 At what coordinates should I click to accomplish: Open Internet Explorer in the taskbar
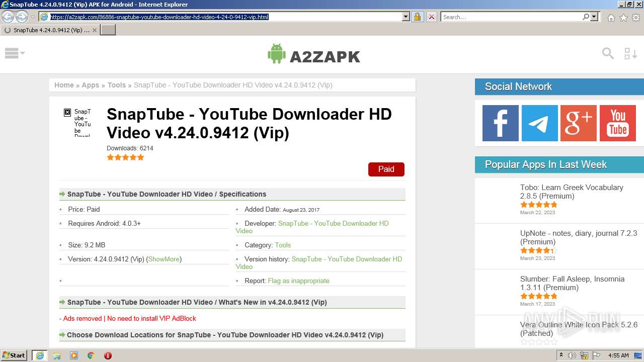point(40,355)
